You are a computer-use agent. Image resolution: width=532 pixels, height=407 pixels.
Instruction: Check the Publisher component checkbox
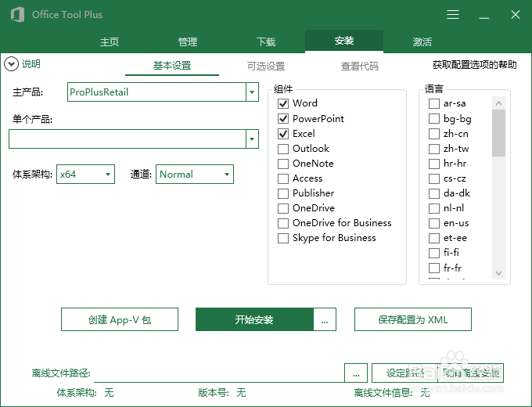coord(283,193)
